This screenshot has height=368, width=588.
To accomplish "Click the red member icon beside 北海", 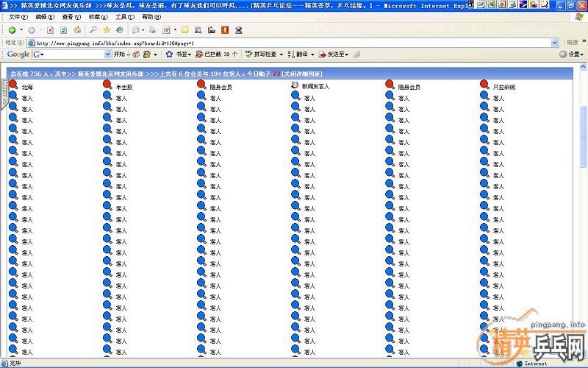I will click(x=13, y=85).
